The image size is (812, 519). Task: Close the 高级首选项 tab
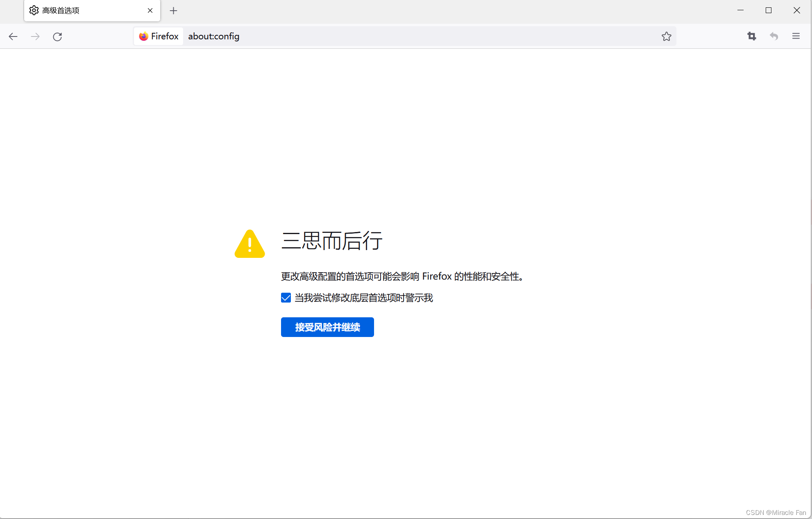point(150,11)
